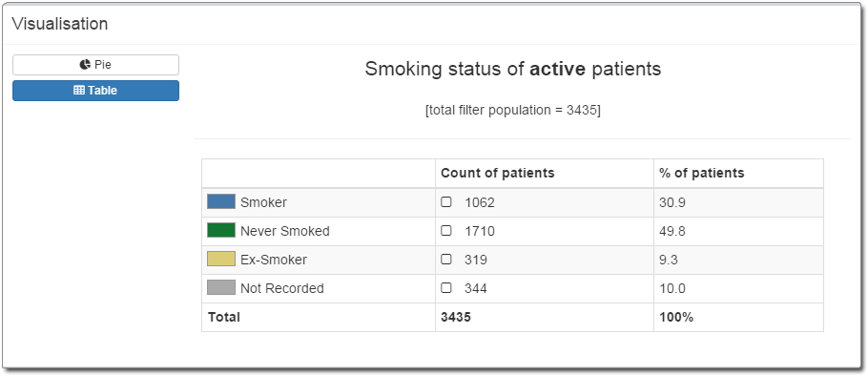Click the Count of patients column header
This screenshot has height=376, width=868.
(498, 173)
